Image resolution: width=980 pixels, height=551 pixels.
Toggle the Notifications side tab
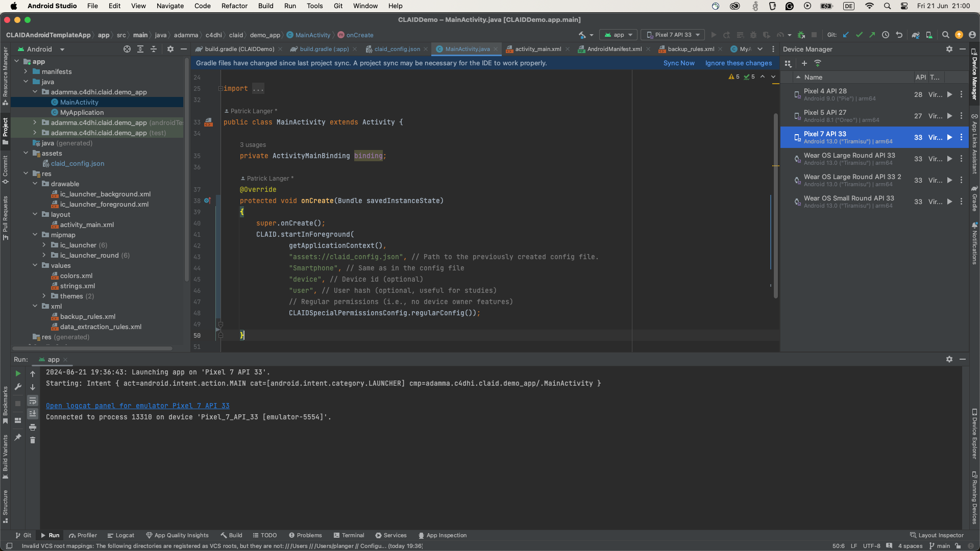pos(974,243)
